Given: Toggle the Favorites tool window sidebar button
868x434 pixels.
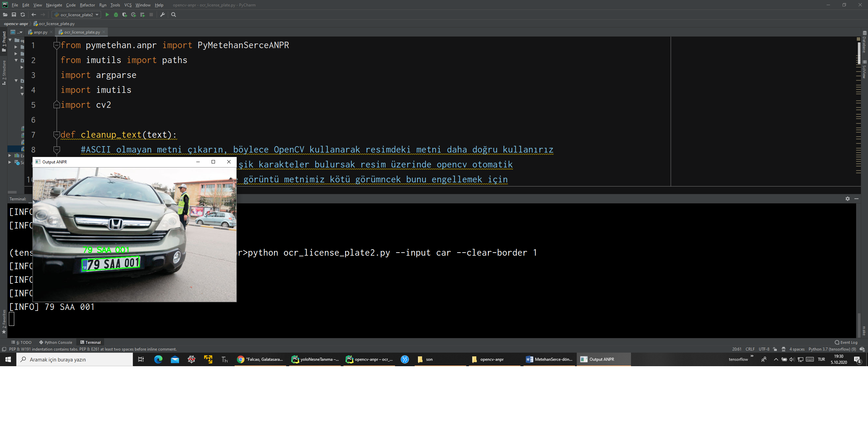Looking at the screenshot, I should [x=4, y=321].
